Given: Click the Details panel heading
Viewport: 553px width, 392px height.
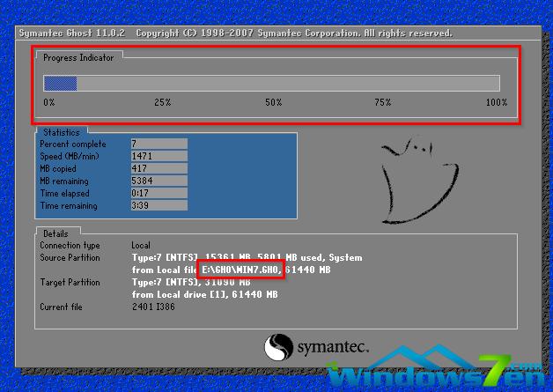Looking at the screenshot, I should pyautogui.click(x=55, y=233).
